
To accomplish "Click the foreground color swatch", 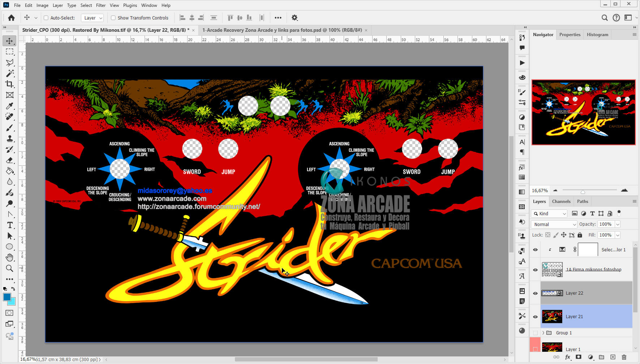I will tap(7, 297).
